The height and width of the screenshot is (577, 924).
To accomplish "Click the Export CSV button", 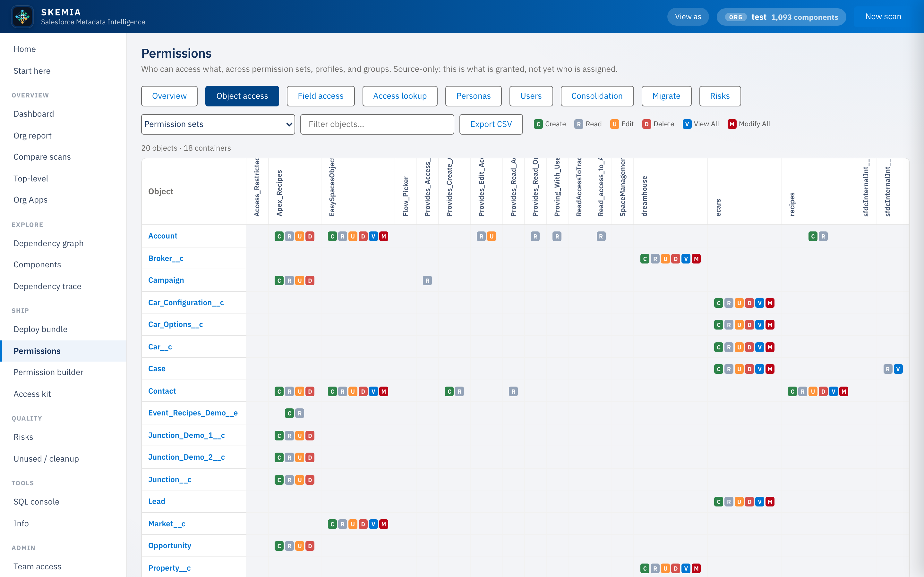I will coord(491,124).
